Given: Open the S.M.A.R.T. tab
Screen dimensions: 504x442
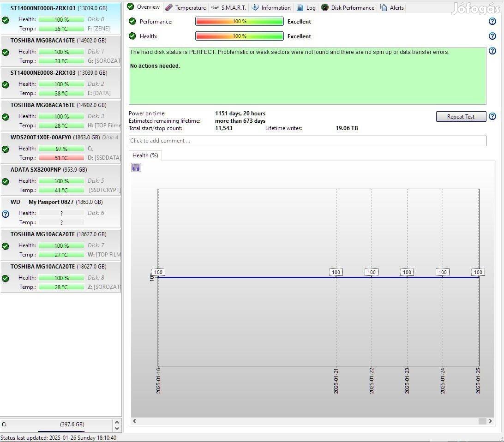Looking at the screenshot, I should point(228,7).
